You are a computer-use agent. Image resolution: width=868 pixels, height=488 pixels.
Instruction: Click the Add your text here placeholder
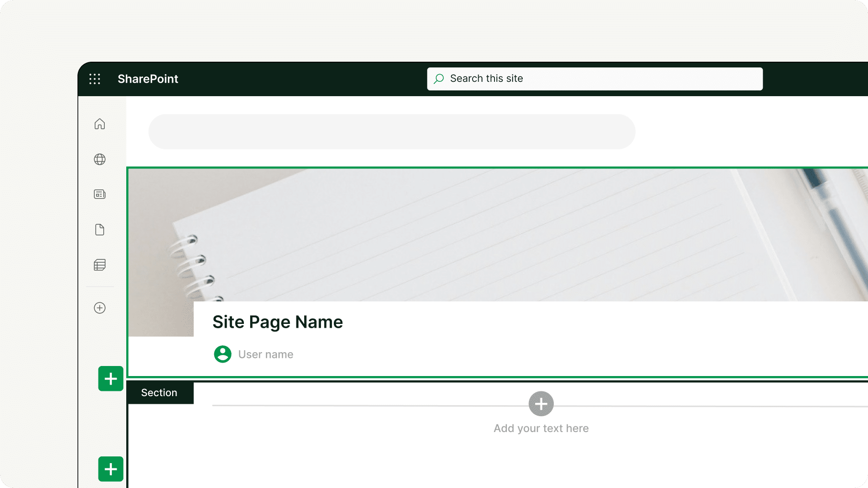(541, 428)
